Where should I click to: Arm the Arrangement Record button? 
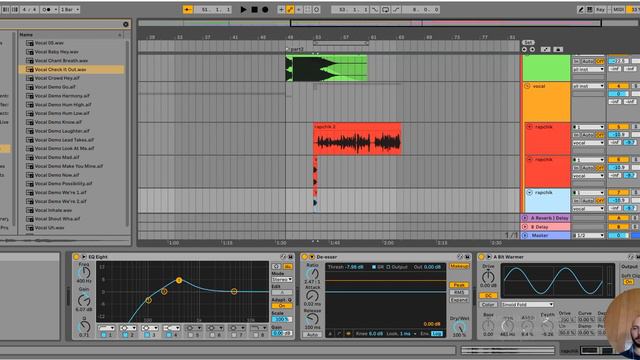[x=265, y=9]
